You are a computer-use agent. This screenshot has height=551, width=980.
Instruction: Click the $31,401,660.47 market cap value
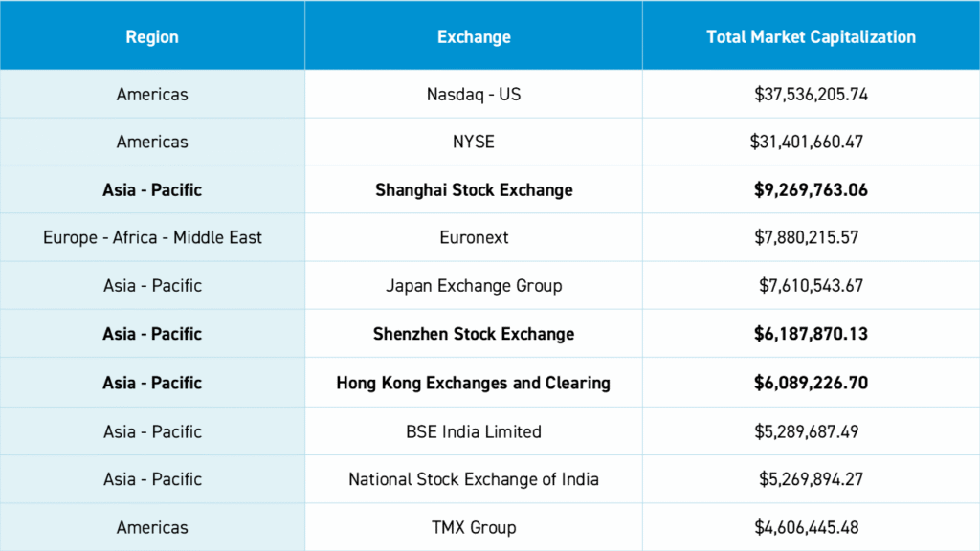tap(807, 142)
